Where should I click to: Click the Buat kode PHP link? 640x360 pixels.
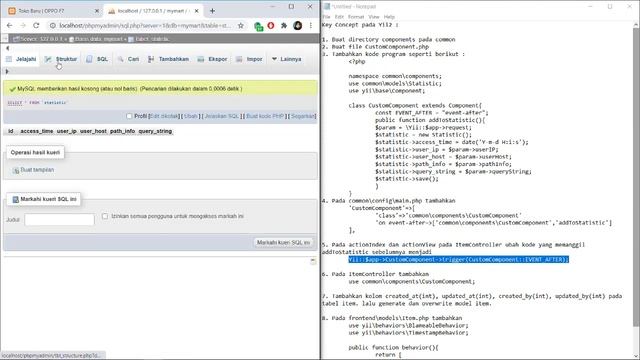point(265,116)
